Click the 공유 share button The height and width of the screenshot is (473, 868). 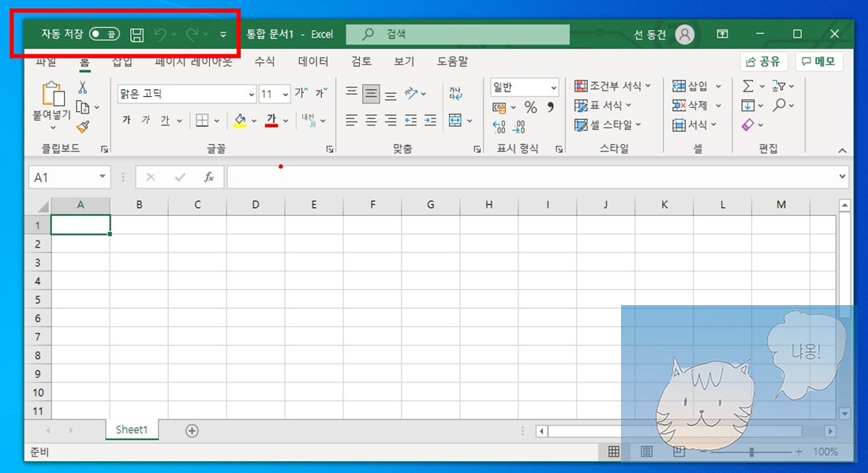click(764, 61)
